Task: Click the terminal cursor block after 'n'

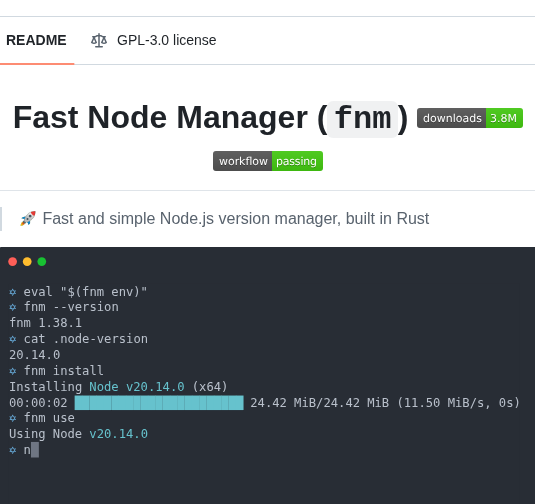Action: pos(35,450)
